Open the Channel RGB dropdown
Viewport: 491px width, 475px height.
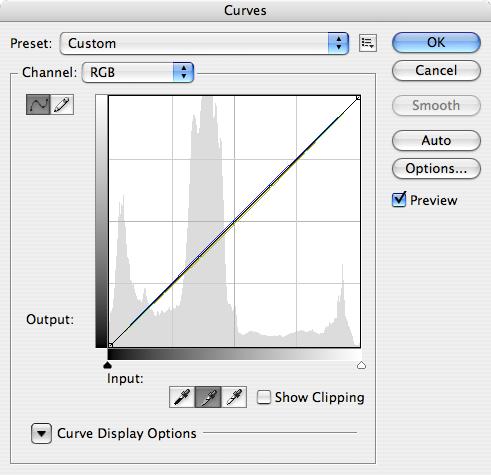coord(138,72)
